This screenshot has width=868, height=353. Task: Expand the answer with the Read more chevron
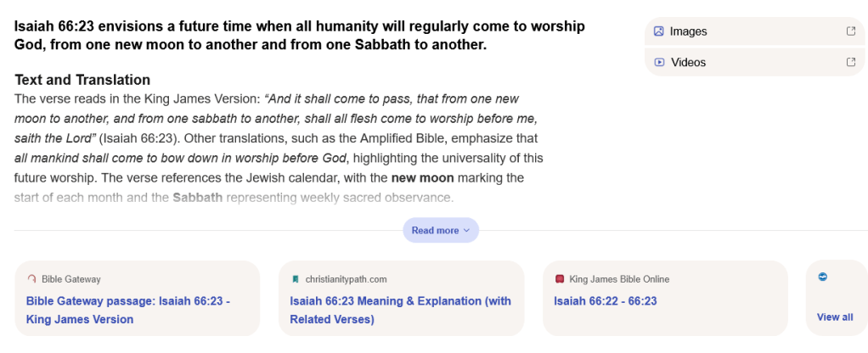coord(466,231)
